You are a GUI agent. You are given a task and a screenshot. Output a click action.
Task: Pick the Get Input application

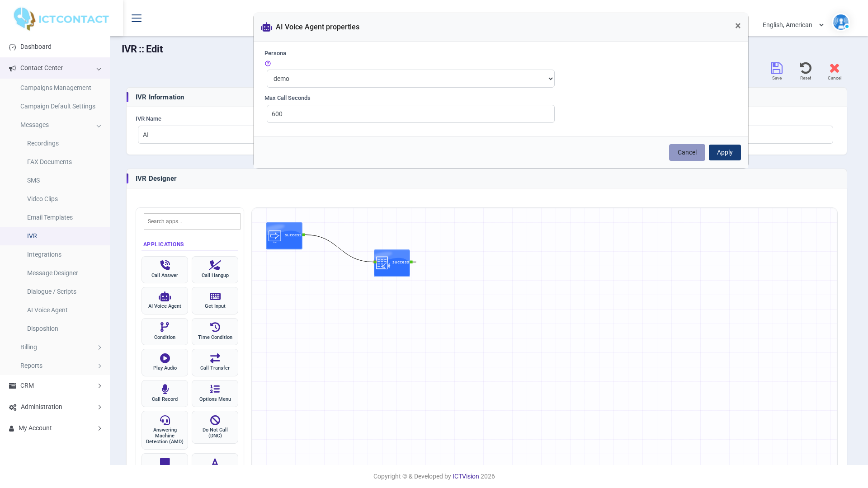(x=215, y=300)
